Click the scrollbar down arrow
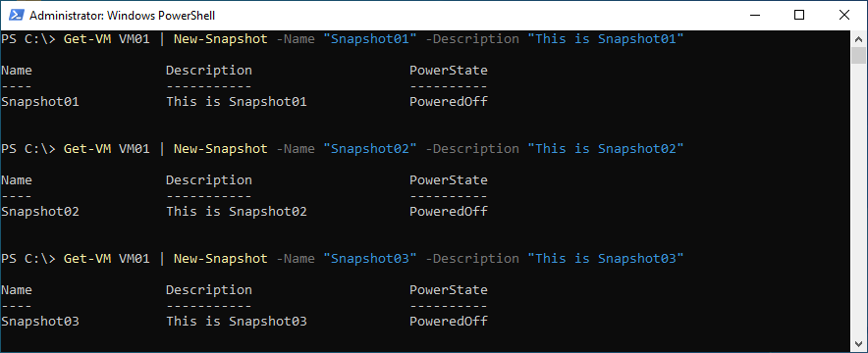Screen dimensions: 868x353 click(858, 343)
